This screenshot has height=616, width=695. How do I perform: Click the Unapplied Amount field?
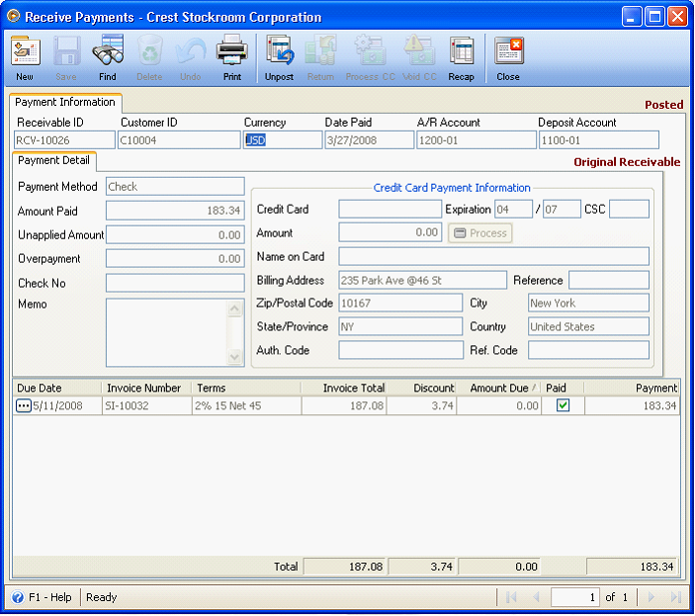point(175,234)
